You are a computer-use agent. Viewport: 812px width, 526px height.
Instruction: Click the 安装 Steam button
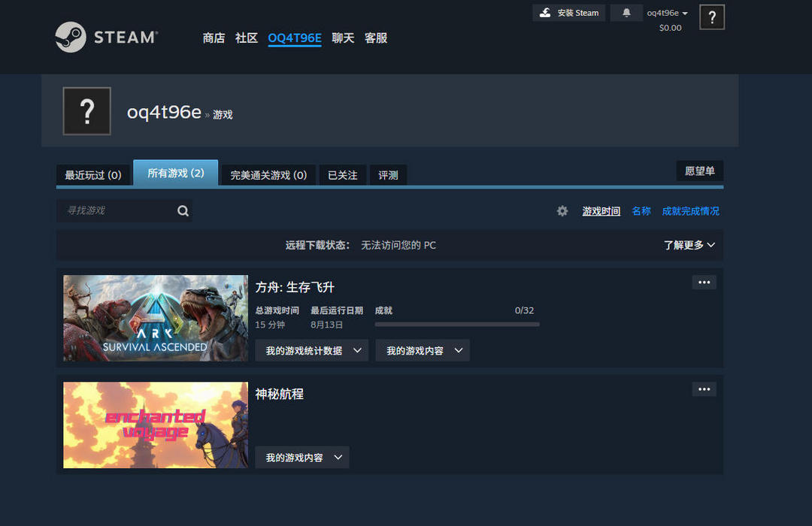point(568,13)
